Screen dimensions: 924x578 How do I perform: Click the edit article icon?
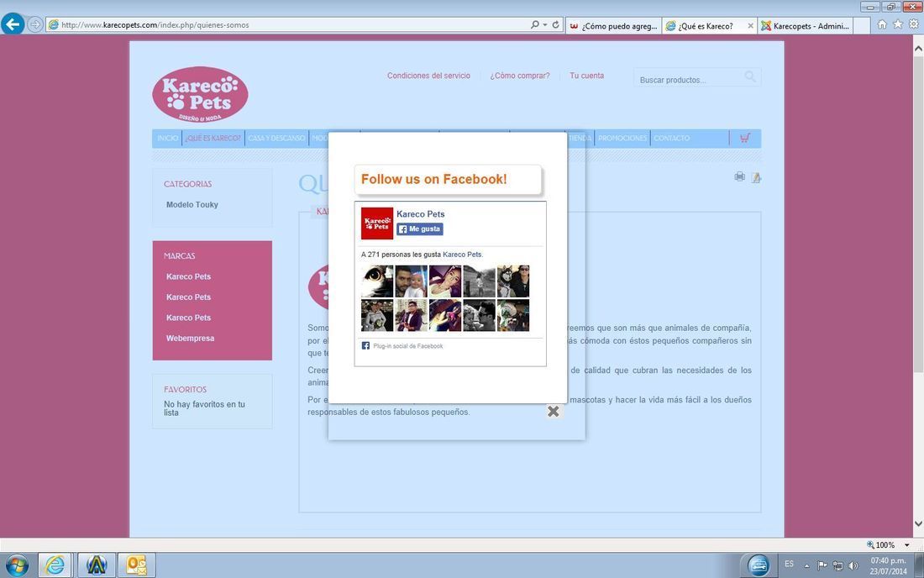[x=756, y=177]
